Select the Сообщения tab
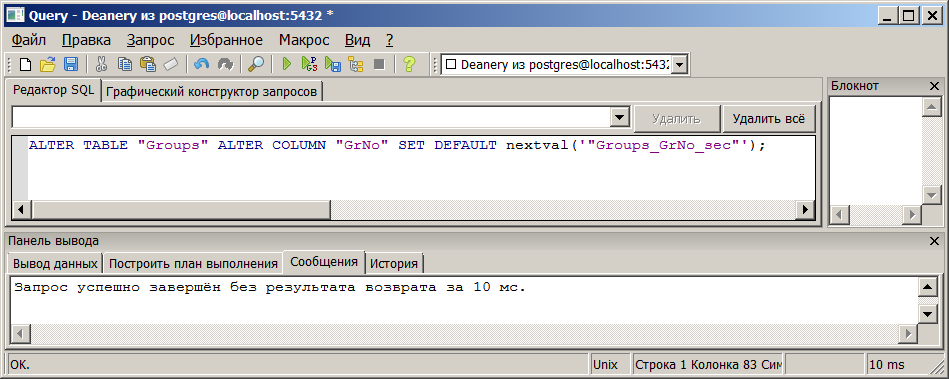The image size is (949, 379). pos(324,262)
